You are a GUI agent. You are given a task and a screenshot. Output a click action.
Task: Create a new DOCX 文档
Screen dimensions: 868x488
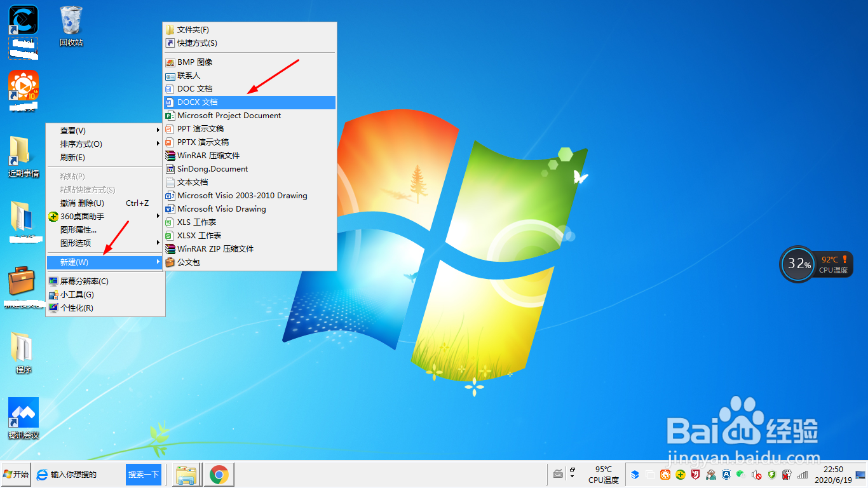pos(249,102)
